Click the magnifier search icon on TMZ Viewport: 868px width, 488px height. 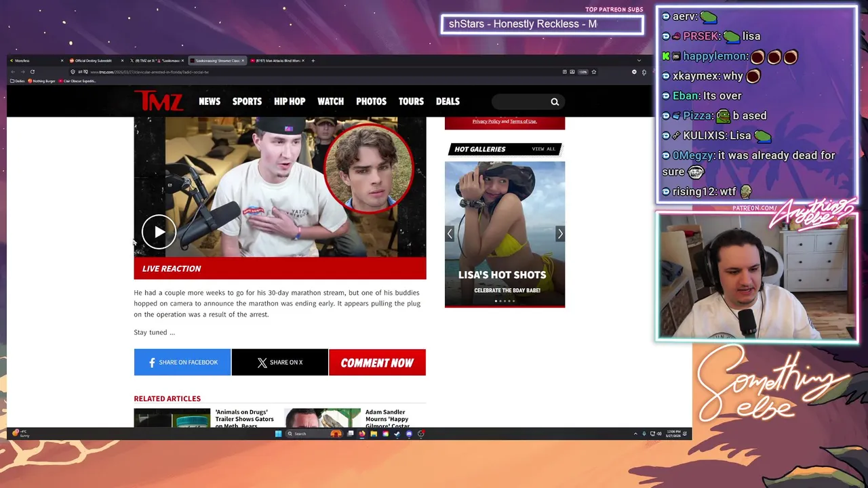click(555, 102)
